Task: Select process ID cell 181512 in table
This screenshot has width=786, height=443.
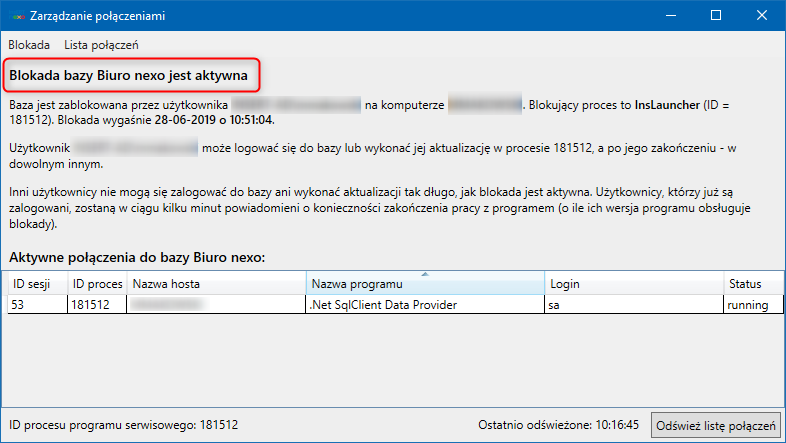Action: coord(97,305)
